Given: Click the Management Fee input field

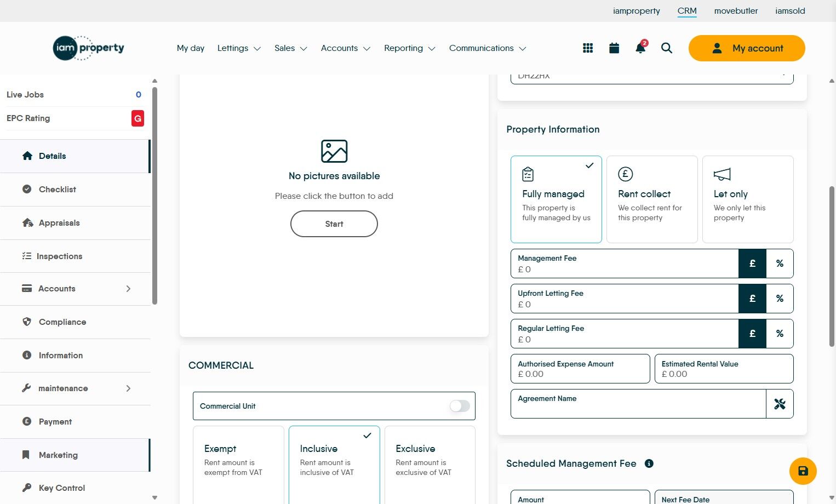Looking at the screenshot, I should tap(625, 264).
